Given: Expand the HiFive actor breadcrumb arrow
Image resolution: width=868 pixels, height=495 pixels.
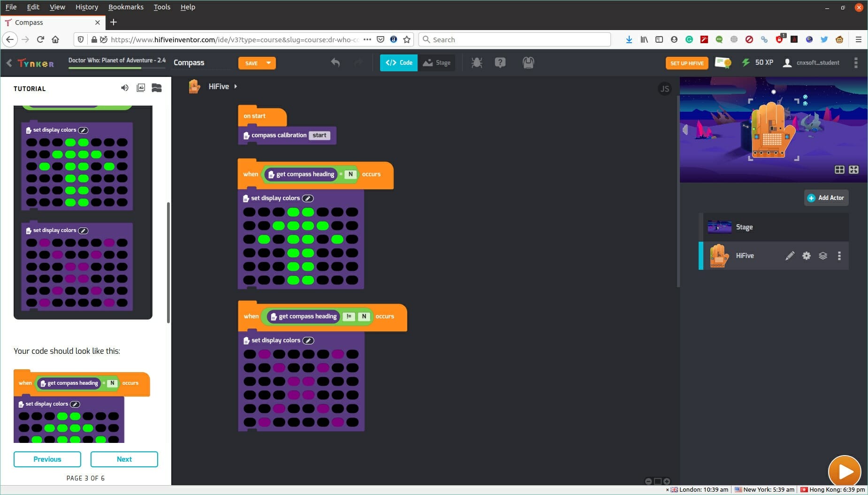Looking at the screenshot, I should (x=236, y=86).
